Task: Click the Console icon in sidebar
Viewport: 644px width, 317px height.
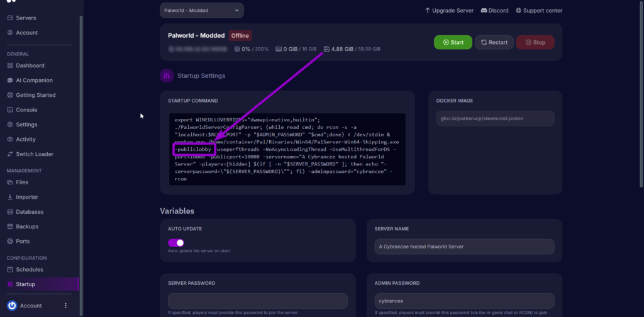Action: (x=10, y=110)
